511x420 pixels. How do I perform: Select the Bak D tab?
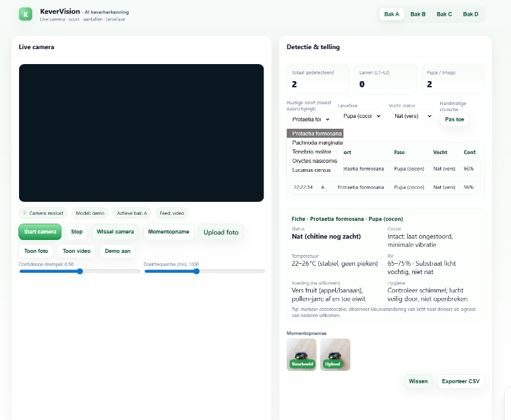470,14
